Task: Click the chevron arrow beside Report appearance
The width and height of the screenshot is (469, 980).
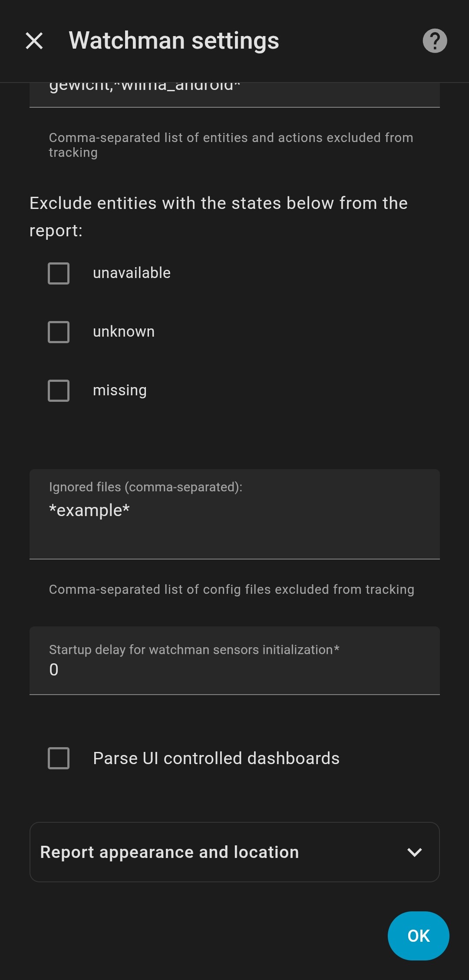Action: point(415,852)
